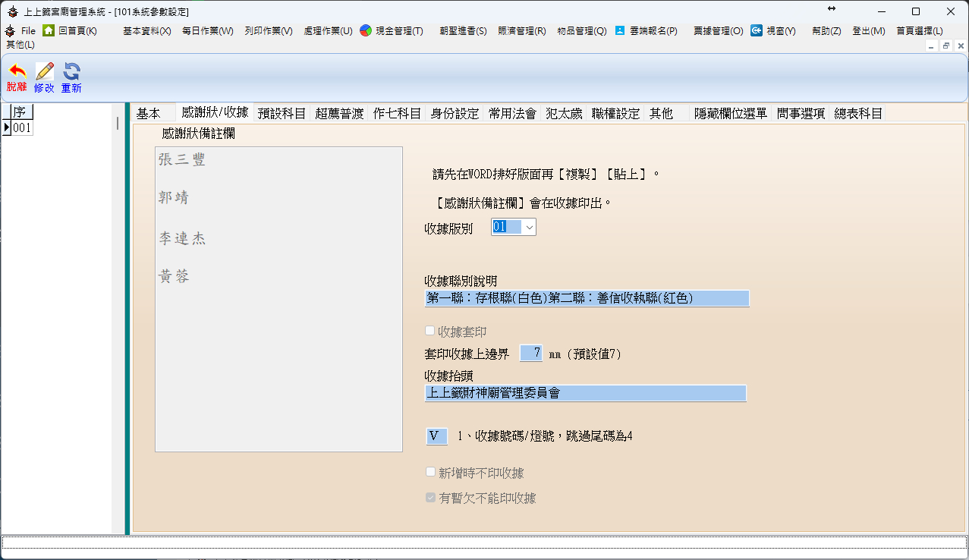Image resolution: width=969 pixels, height=560 pixels.
Task: Click the 修改 pencil edit icon
Action: (44, 72)
